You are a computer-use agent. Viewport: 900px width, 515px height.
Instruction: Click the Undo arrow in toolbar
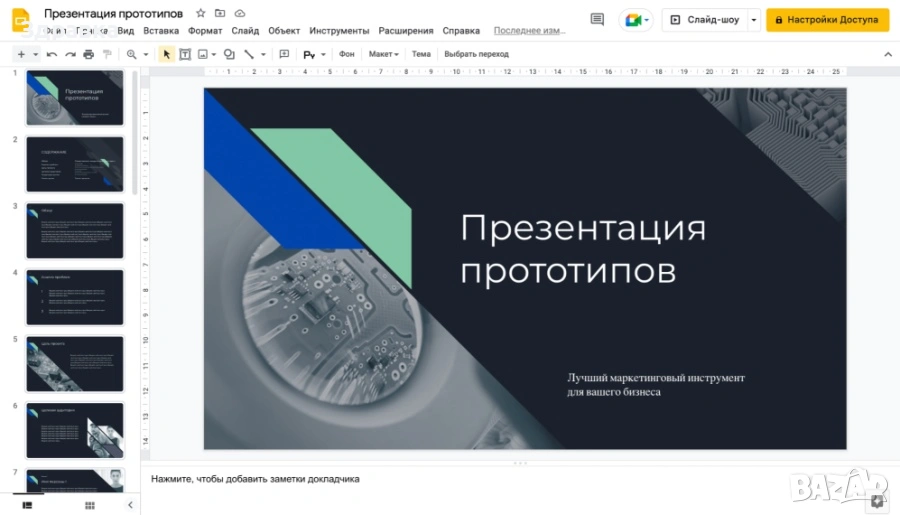pyautogui.click(x=52, y=54)
